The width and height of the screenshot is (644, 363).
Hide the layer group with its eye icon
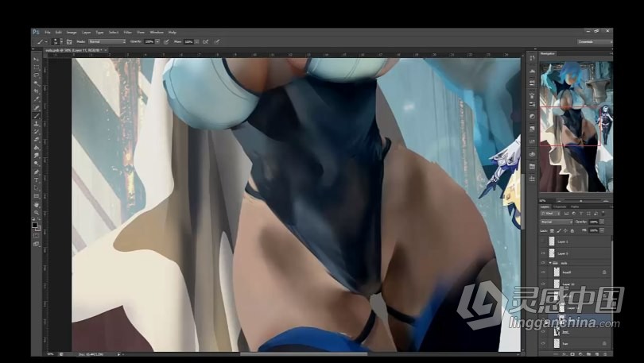(543, 262)
